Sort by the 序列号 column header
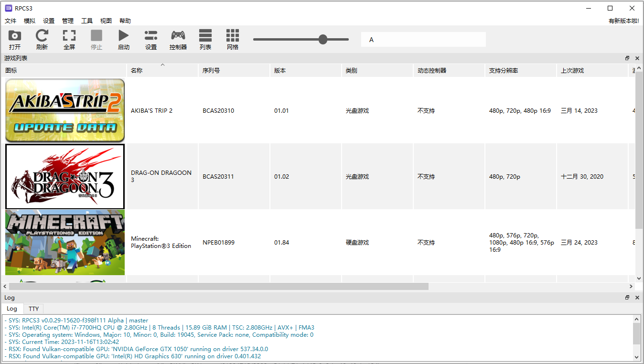This screenshot has width=644, height=364. pyautogui.click(x=234, y=70)
